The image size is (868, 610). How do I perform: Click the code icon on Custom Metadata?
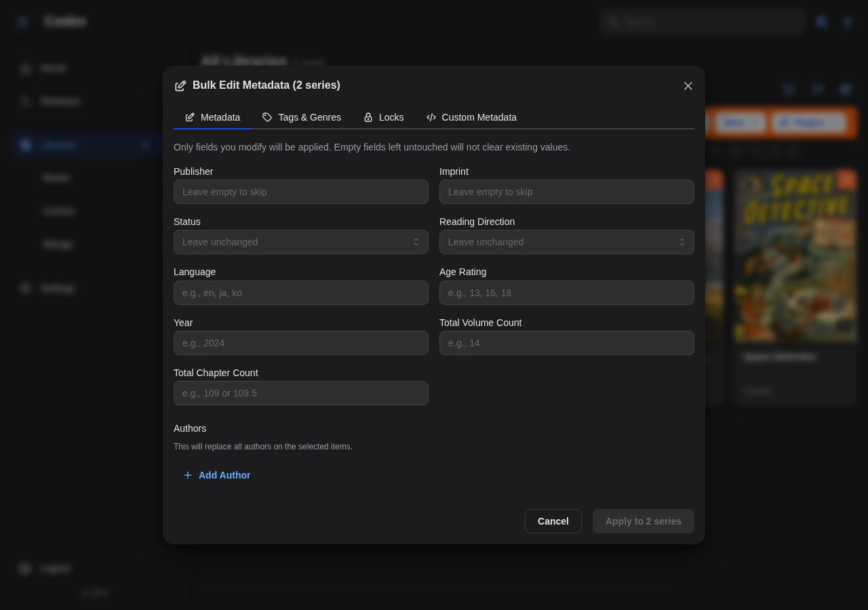[x=431, y=117]
